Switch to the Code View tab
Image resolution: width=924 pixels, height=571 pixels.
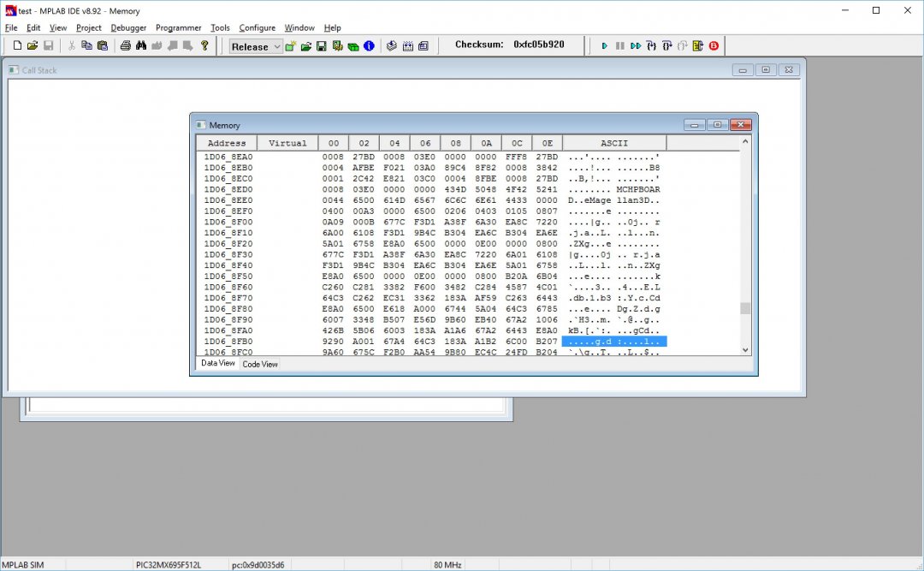[x=260, y=364]
